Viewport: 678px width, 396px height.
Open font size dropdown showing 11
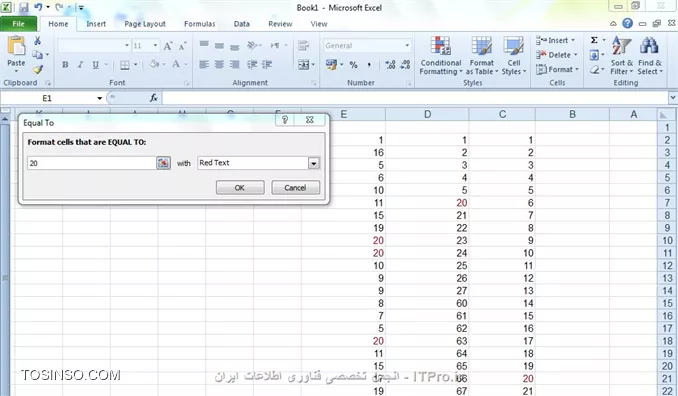(155, 45)
